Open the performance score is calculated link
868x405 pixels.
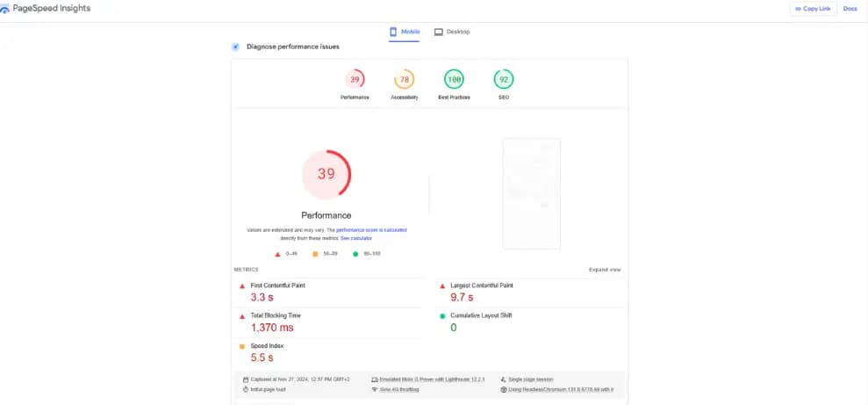[x=371, y=229]
